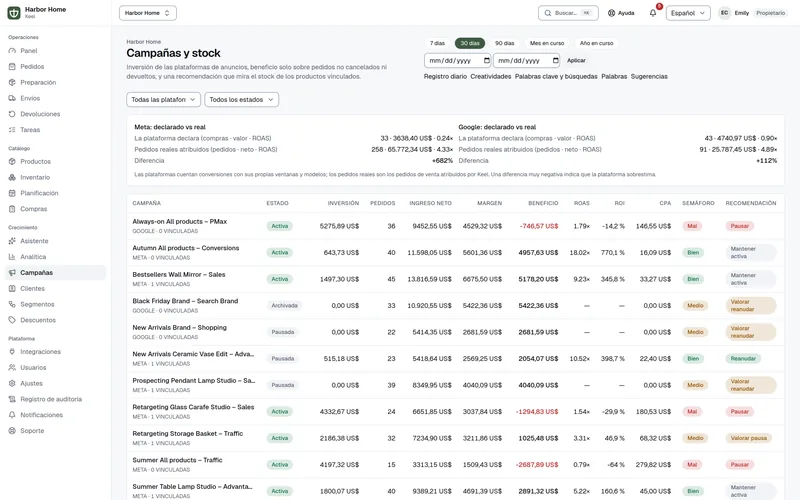The height and width of the screenshot is (500, 800).
Task: Open Palabras clave y búsquedas tab
Action: [x=556, y=77]
